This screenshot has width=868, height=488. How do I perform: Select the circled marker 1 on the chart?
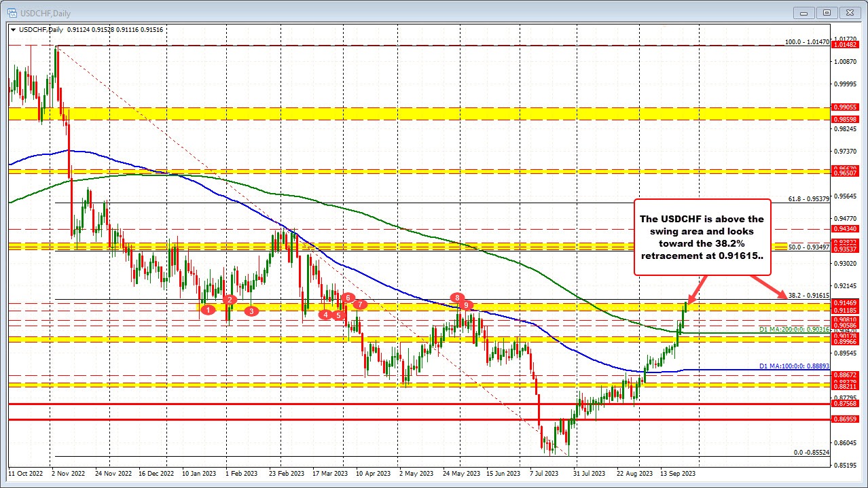[x=208, y=310]
